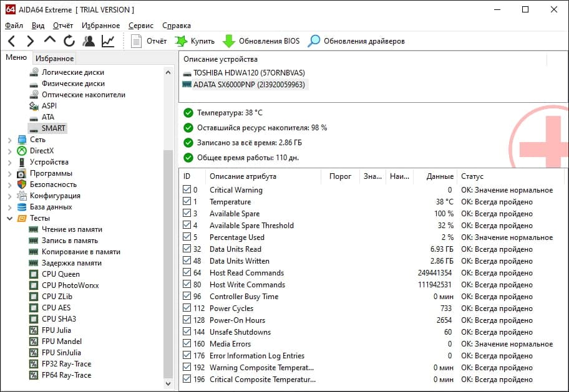The height and width of the screenshot is (392, 569).
Task: Select the FP64 Ray-Trace benchmark
Action: point(66,375)
